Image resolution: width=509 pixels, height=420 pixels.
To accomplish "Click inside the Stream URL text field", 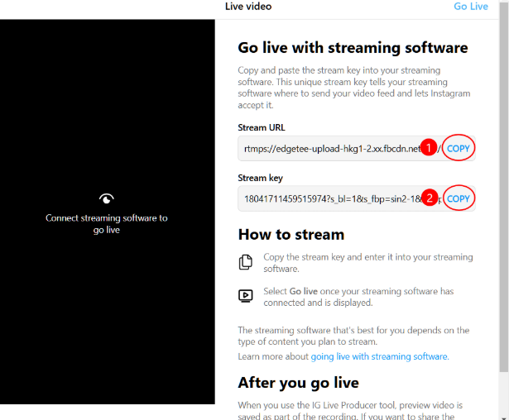I will click(331, 149).
